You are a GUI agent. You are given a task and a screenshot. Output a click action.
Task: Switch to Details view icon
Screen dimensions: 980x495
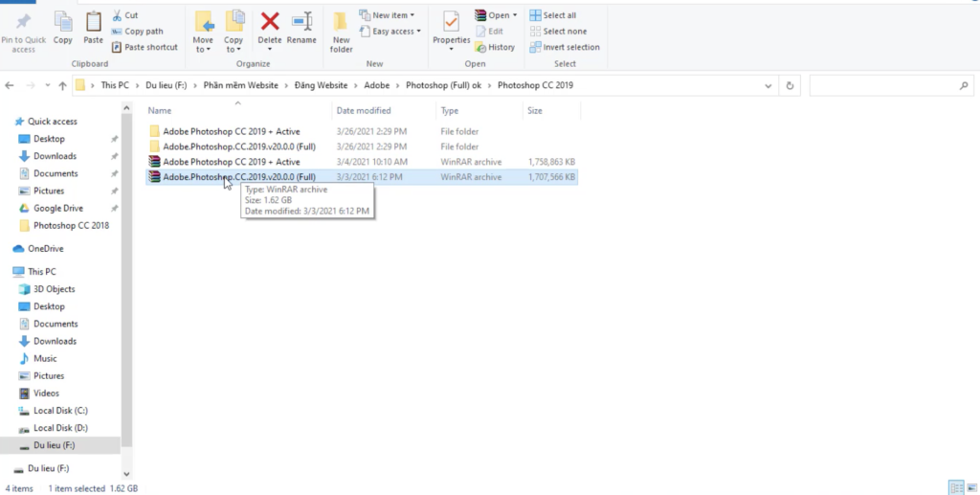tap(956, 488)
